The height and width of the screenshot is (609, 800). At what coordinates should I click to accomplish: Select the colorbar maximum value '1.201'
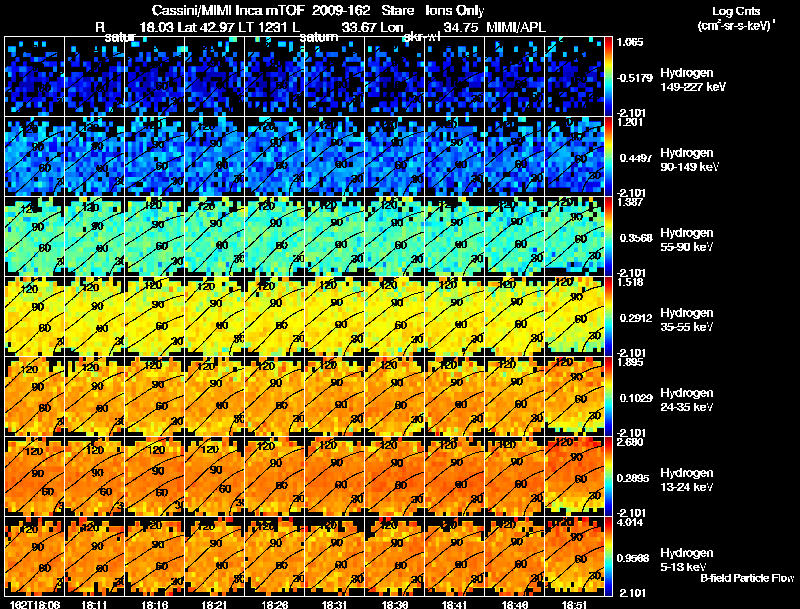click(x=630, y=122)
